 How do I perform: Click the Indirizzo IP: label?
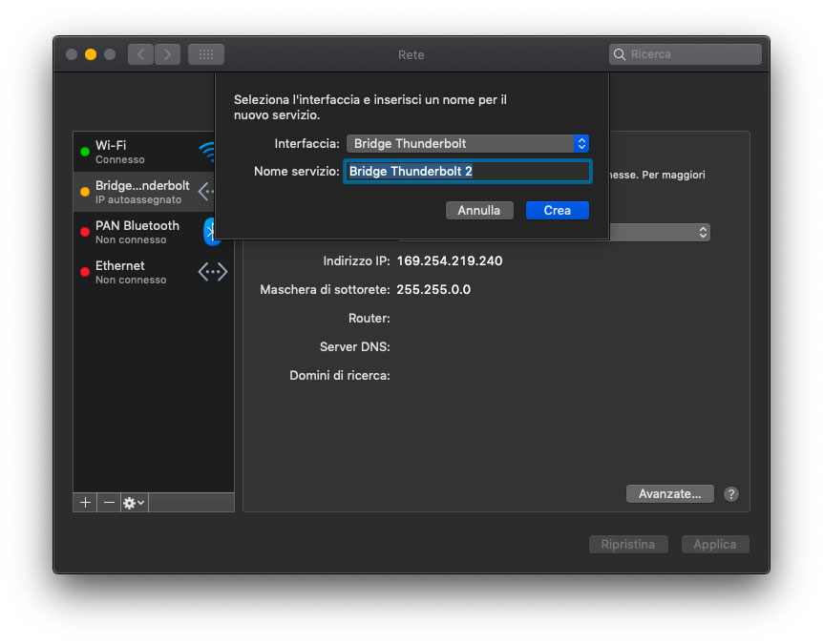click(356, 261)
